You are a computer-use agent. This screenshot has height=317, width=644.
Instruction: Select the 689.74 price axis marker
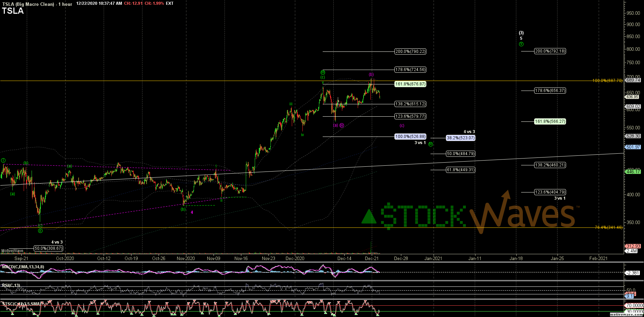[x=633, y=80]
